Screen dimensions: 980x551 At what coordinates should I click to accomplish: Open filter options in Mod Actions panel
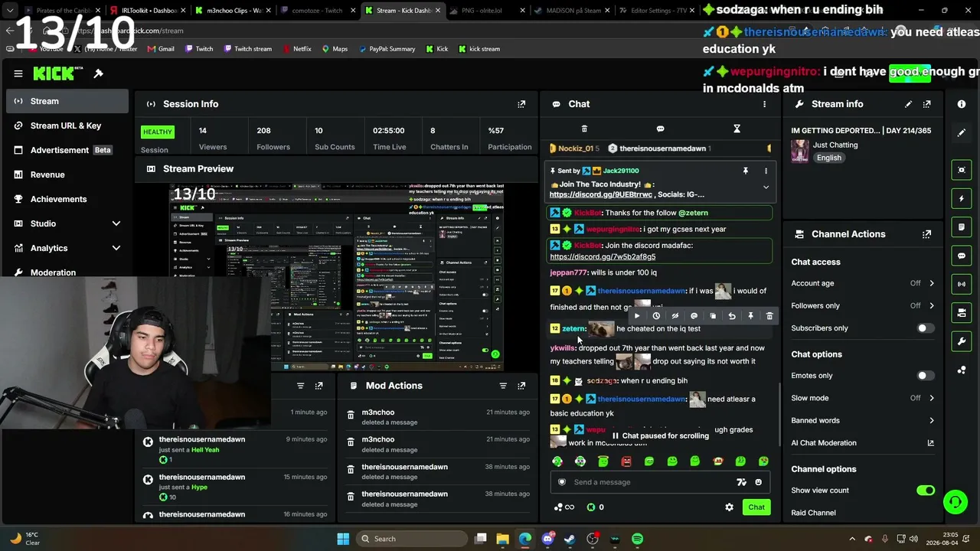coord(503,386)
